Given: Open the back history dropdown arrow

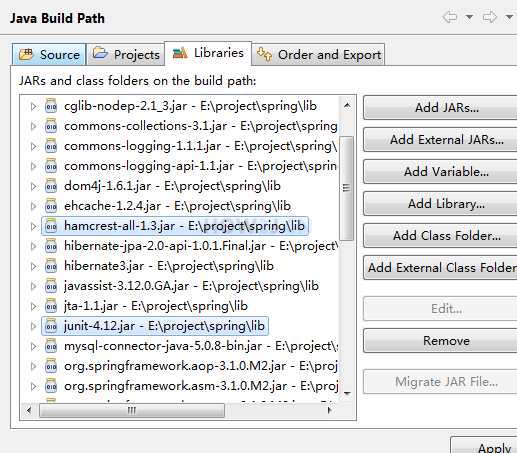Looking at the screenshot, I should tap(469, 17).
